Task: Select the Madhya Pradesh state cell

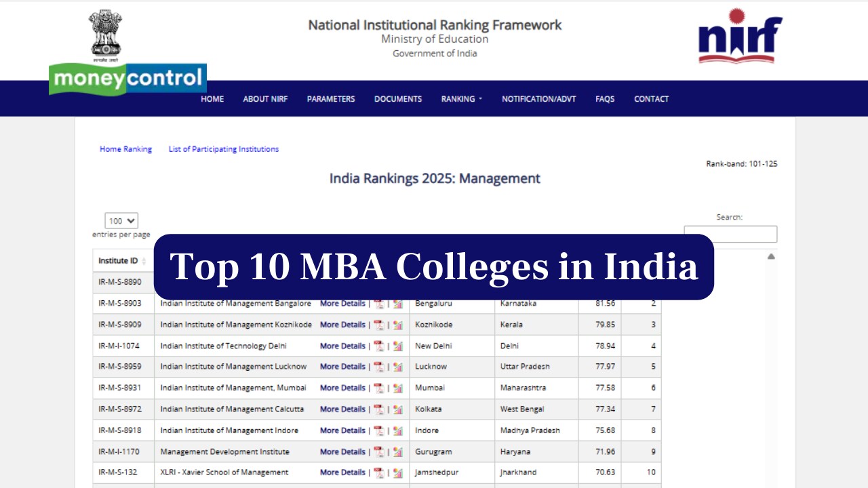Action: [536, 430]
